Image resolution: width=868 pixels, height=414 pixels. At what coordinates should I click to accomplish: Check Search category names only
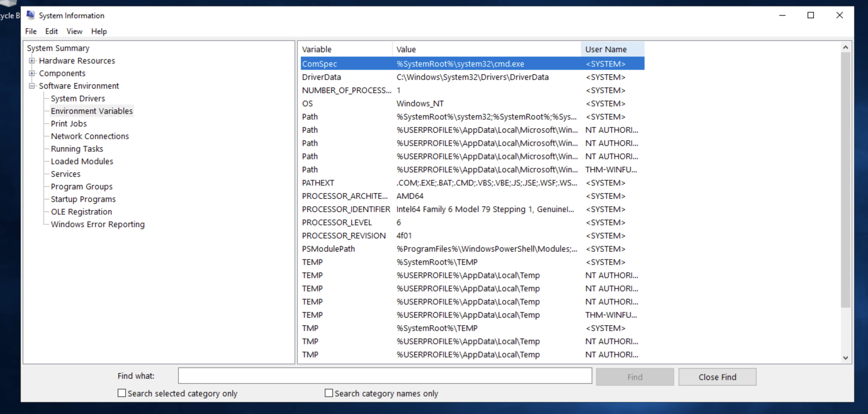[x=329, y=393]
